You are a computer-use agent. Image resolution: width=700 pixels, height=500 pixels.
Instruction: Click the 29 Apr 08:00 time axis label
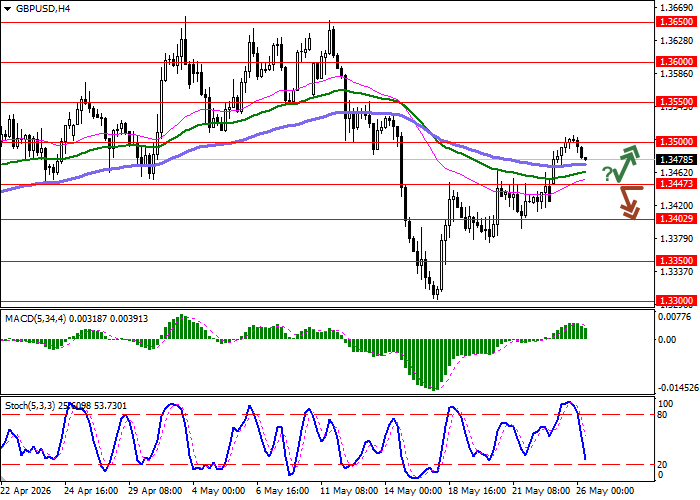coord(155,491)
